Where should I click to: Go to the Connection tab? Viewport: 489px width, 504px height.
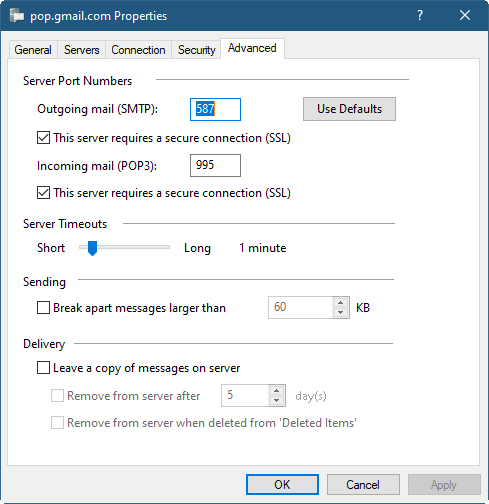138,50
